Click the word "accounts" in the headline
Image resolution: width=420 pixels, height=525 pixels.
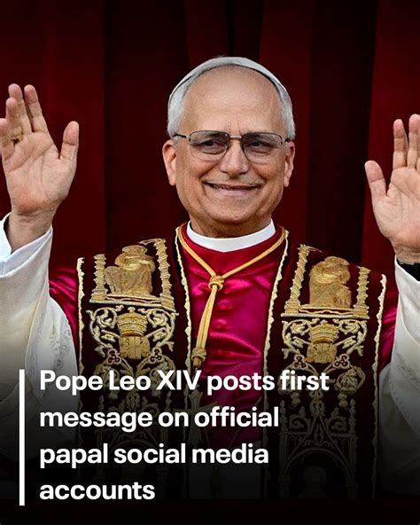coord(97,490)
